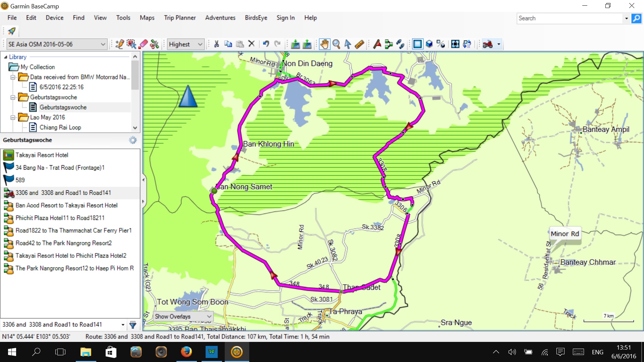The image size is (644, 362).
Task: Select the Takayai Resort Hotel waypoint
Action: tap(70, 155)
